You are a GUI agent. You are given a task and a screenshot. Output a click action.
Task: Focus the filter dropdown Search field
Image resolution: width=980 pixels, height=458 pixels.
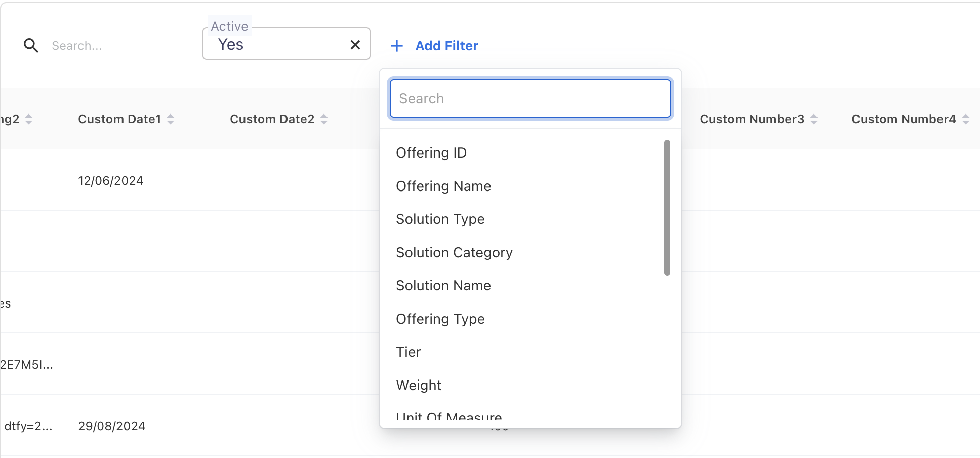(x=530, y=98)
